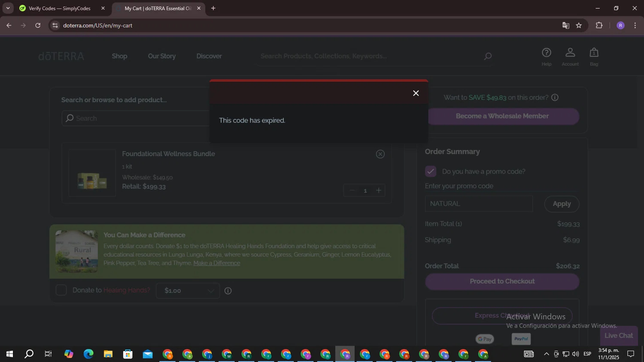Click the promo code input field
The width and height of the screenshot is (644, 362).
479,204
